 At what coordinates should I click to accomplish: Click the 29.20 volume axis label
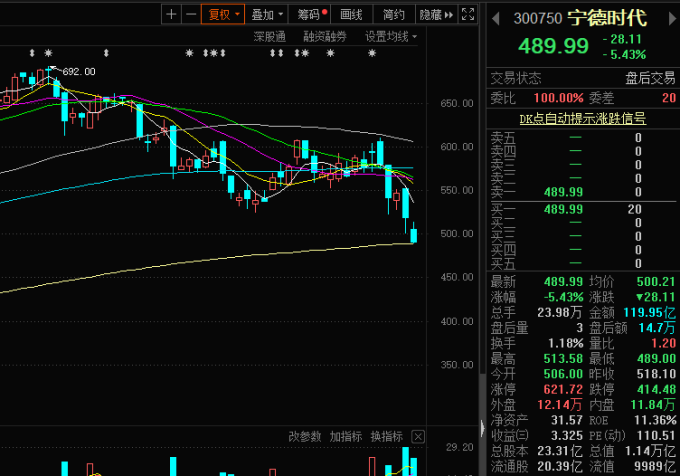[x=459, y=447]
